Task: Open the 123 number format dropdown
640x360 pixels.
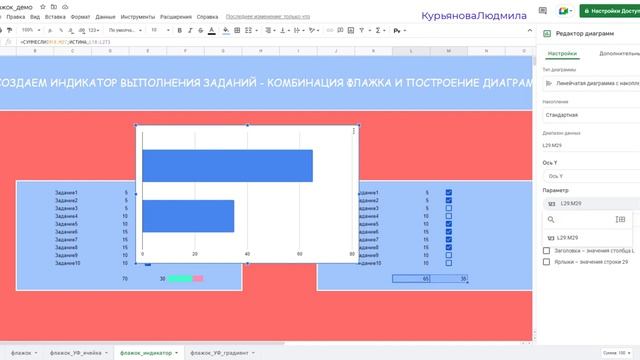Action: coord(94,30)
